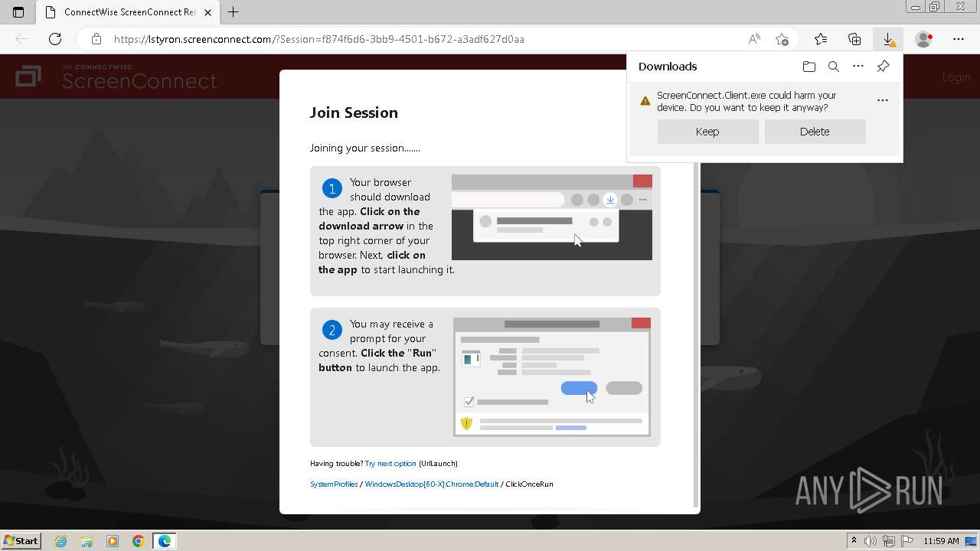Click step 1 download illustration image
This screenshot has width=980, height=551.
(552, 217)
